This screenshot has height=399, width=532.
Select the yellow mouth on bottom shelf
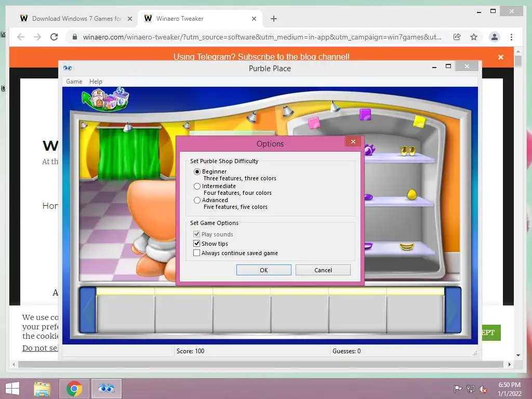point(406,247)
